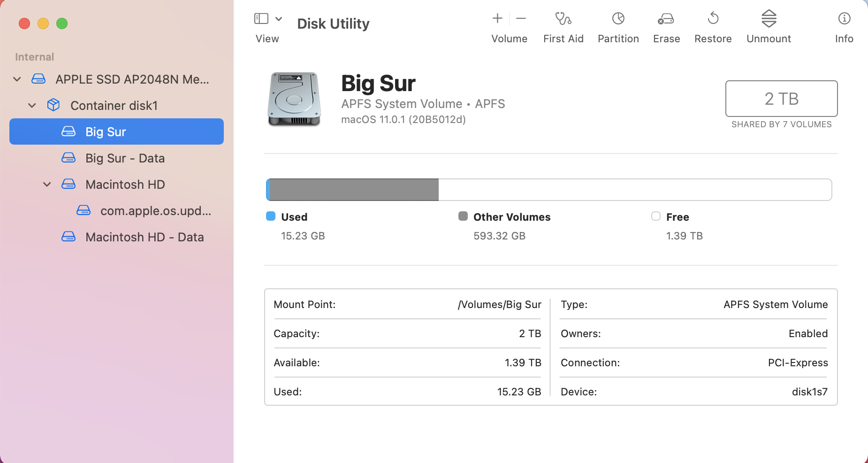Click the Big Sur - Data volume icon

point(69,158)
